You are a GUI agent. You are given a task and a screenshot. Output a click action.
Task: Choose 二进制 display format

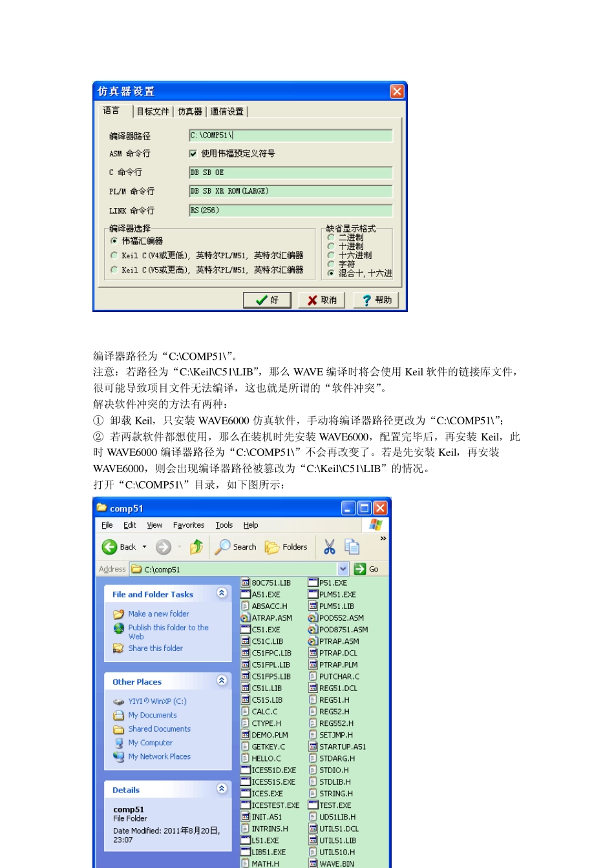331,237
